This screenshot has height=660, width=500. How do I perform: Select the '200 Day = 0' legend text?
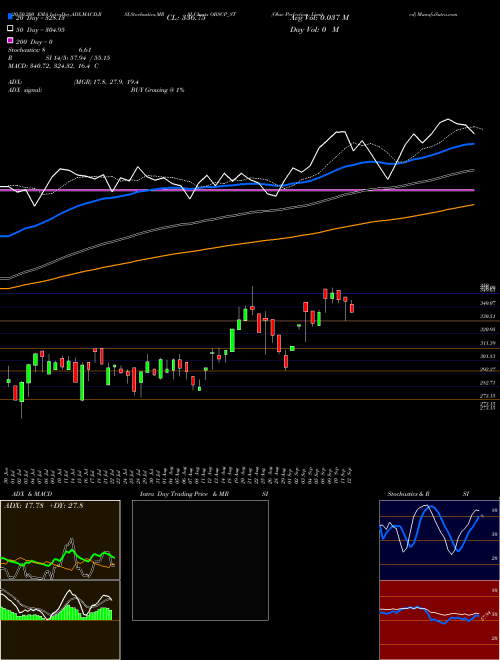pyautogui.click(x=34, y=42)
